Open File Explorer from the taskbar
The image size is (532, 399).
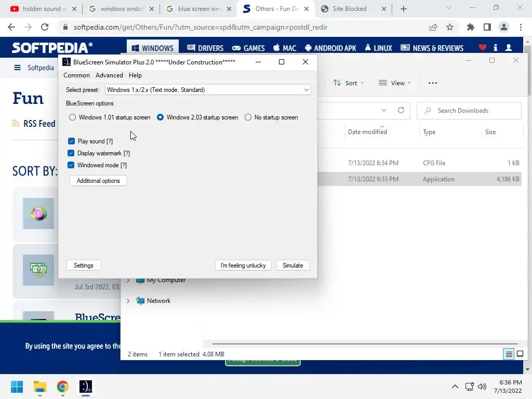tap(40, 387)
